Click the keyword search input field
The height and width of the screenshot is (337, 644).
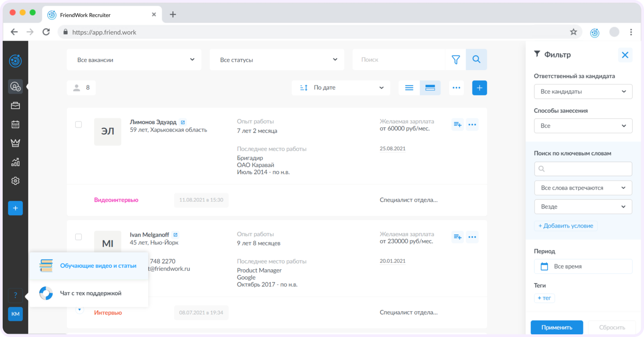click(583, 169)
